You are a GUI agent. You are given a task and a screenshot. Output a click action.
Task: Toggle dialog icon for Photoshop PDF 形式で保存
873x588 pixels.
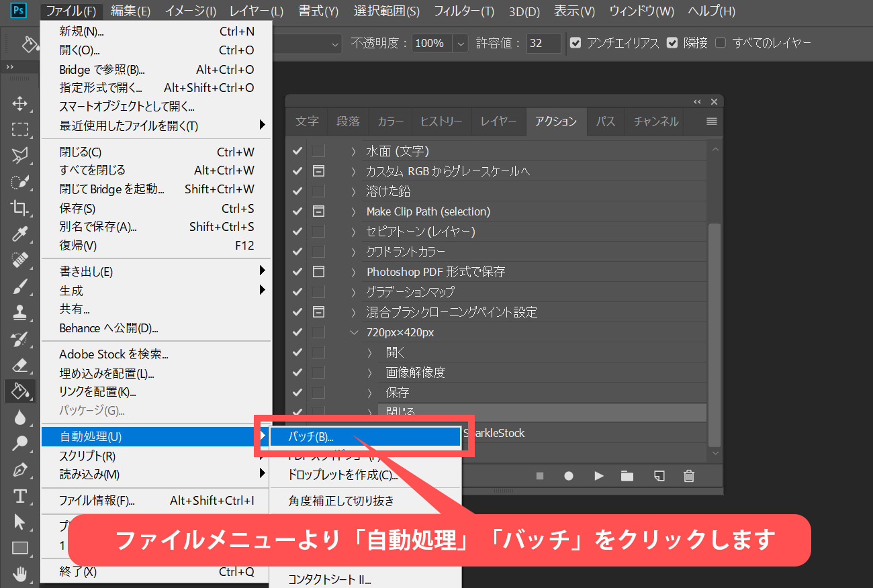click(318, 272)
